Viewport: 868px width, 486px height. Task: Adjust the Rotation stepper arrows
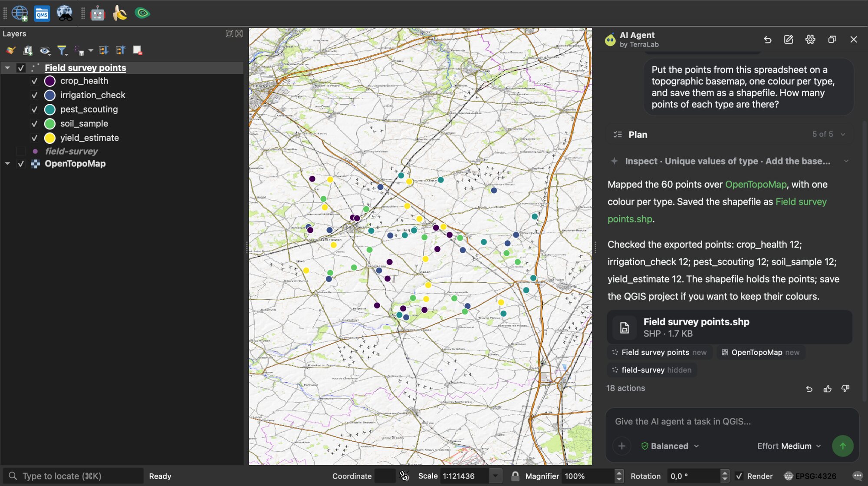(724, 476)
